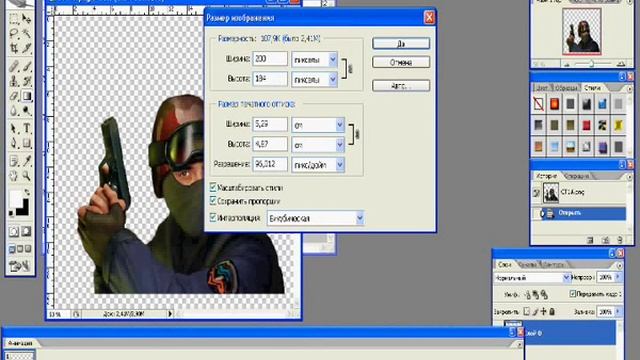Viewport: 640px width, 360px height.
Task: Select the Clone Stamp tool
Action: click(13, 81)
